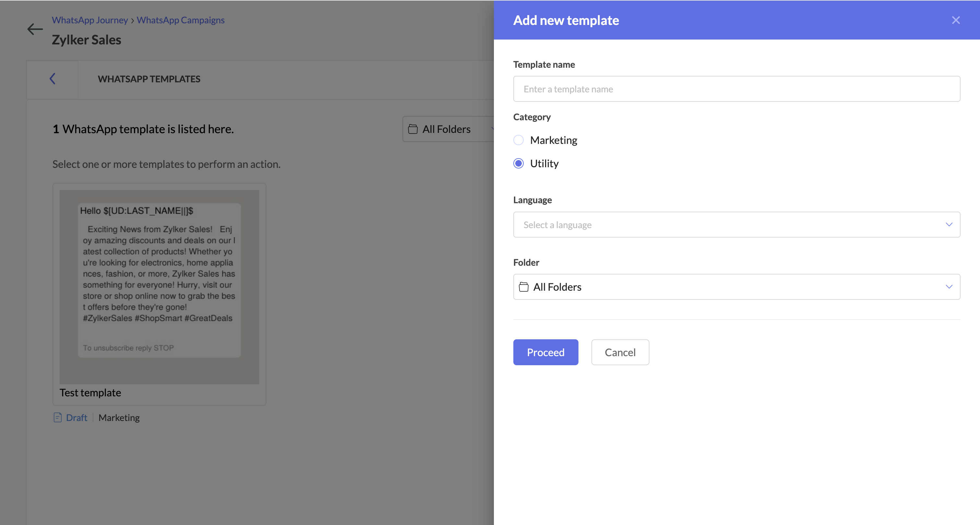Click the Proceed button
The width and height of the screenshot is (980, 525).
545,352
